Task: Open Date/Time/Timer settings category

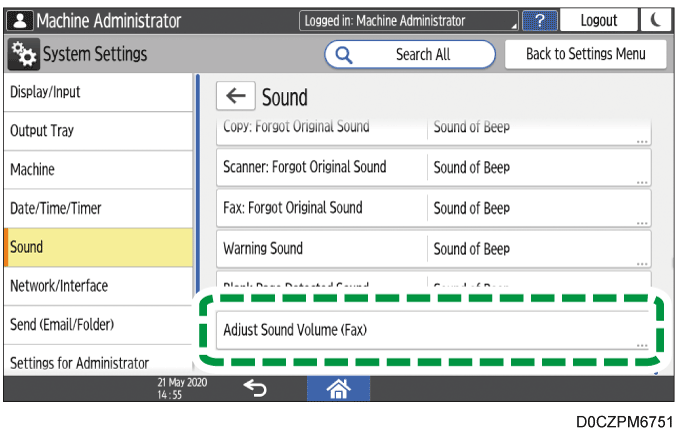Action: coord(96,209)
